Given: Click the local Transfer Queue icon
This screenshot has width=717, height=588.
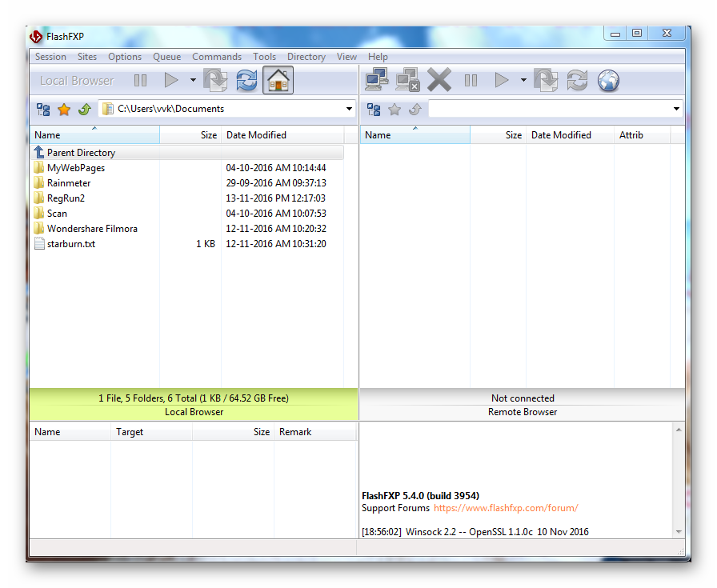Looking at the screenshot, I should click(215, 80).
